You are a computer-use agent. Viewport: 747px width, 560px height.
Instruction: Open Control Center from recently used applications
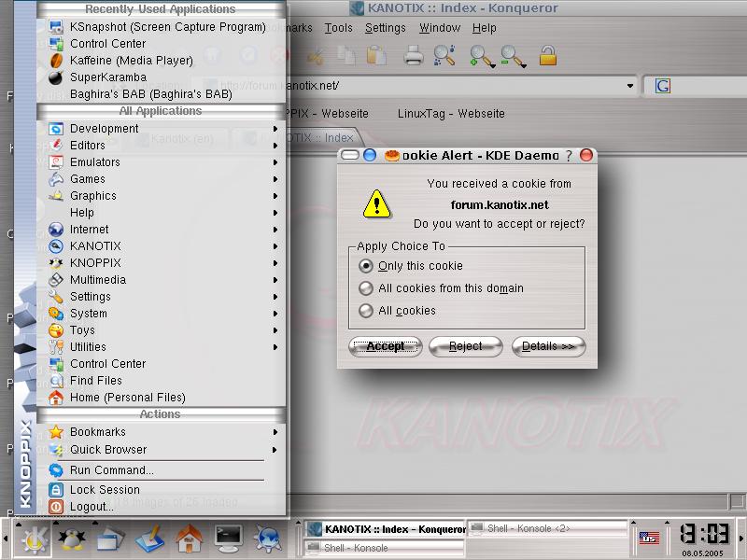162,44
